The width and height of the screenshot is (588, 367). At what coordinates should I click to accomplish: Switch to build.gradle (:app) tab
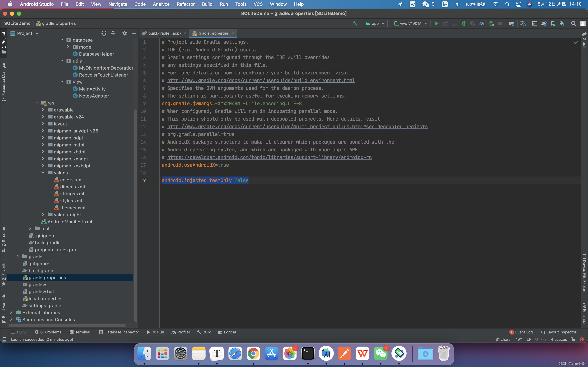click(164, 33)
